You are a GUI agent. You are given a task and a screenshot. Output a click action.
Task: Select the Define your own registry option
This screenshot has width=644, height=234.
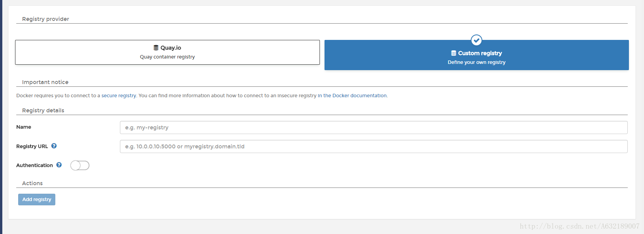[477, 55]
